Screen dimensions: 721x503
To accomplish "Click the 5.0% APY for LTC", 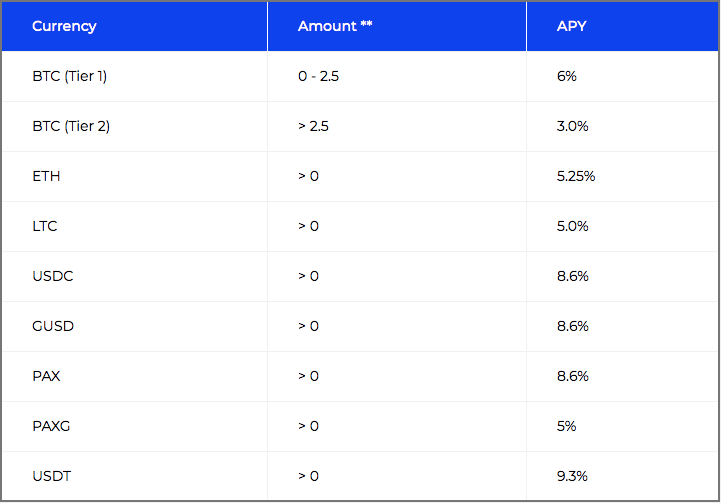I will (x=572, y=226).
